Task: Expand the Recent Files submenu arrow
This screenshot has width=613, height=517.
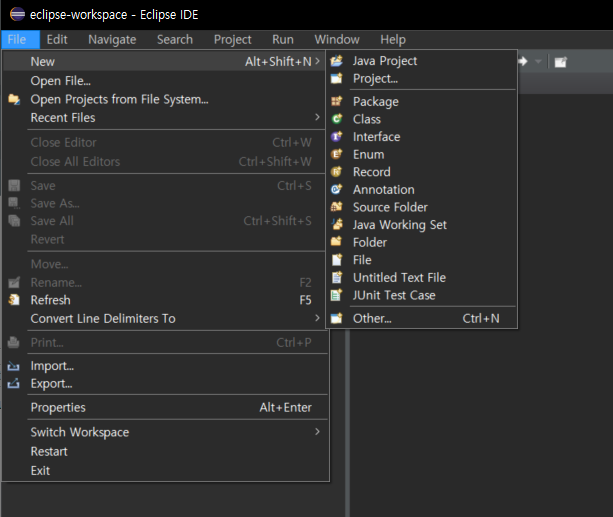Action: (x=317, y=117)
